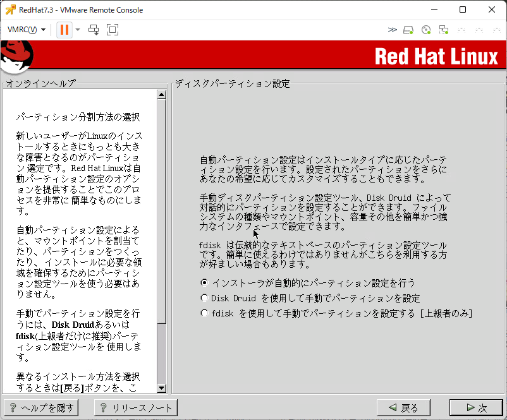Click the オンラインヘルプ panel title
The image size is (507, 420).
(x=40, y=83)
